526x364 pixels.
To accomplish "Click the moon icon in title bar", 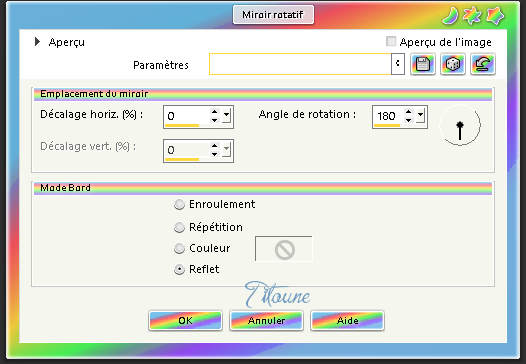I will click(451, 15).
